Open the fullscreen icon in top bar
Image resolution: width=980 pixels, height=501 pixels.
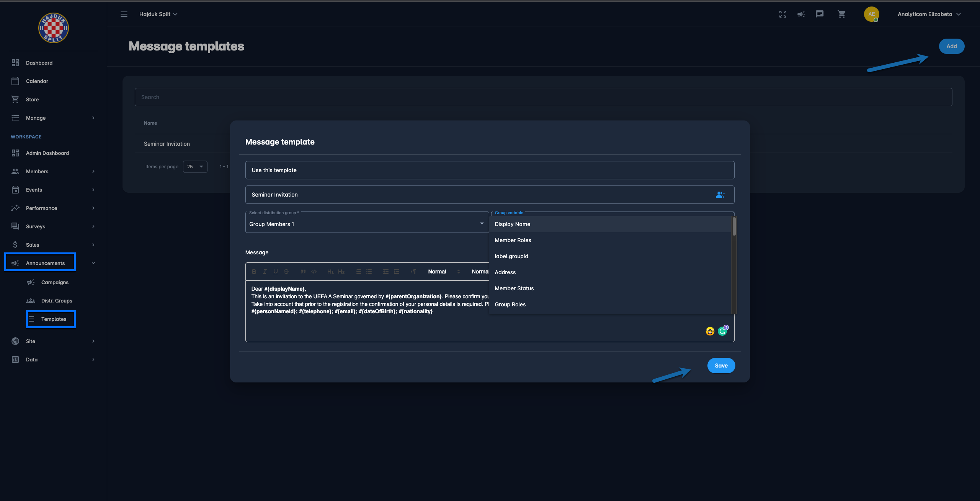pyautogui.click(x=782, y=14)
